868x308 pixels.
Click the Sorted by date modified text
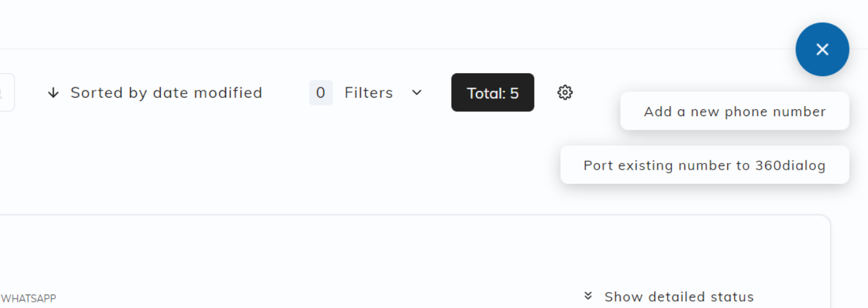(x=166, y=93)
